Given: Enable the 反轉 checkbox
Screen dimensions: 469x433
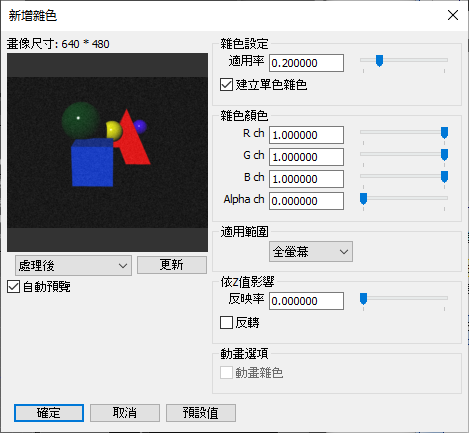Looking at the screenshot, I should (x=226, y=323).
